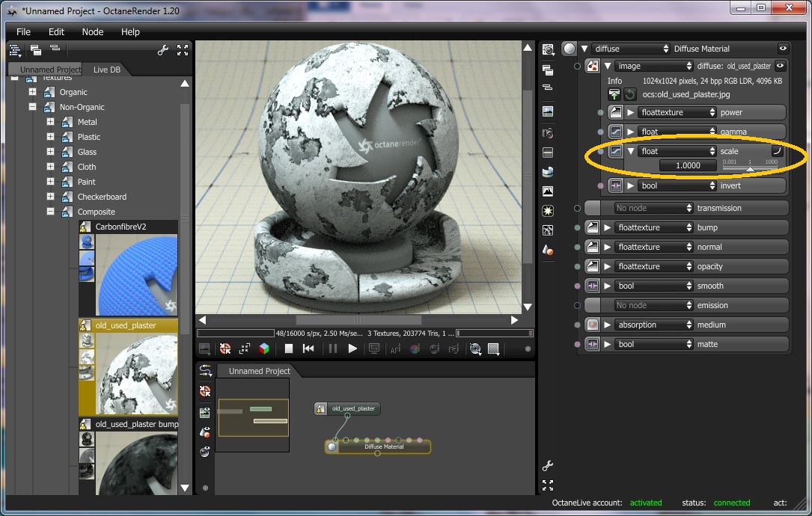Click the auto focus picker (AF) icon

coord(395,349)
